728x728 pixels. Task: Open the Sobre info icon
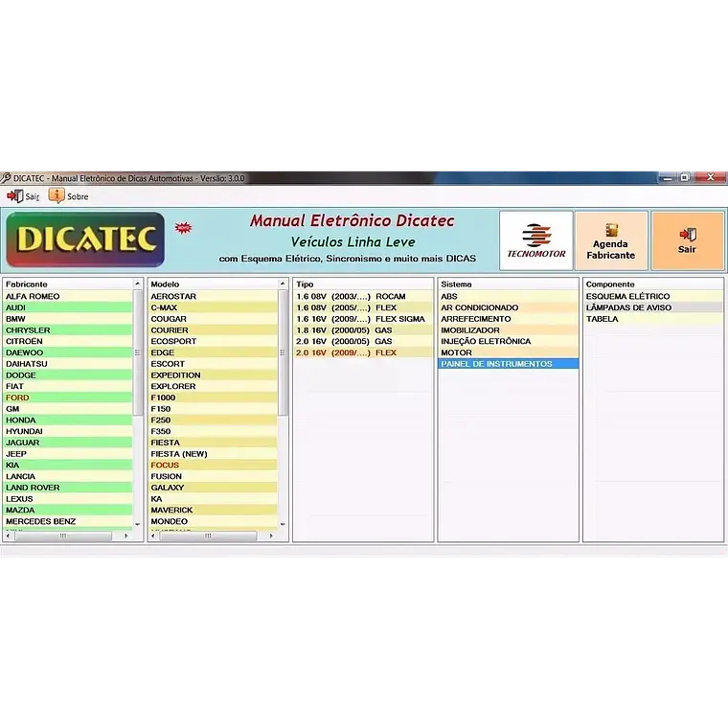[57, 196]
